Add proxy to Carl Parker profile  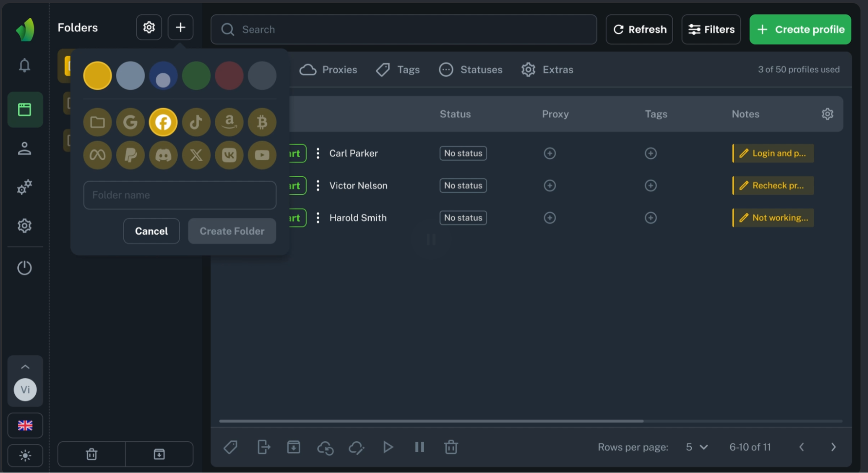pyautogui.click(x=550, y=153)
